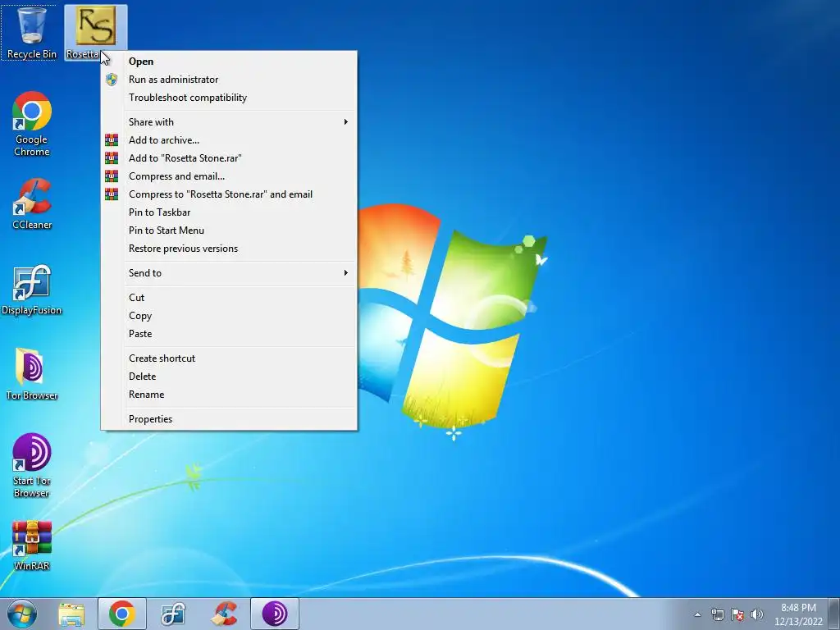Click the Show Desktop strip at taskbar end
840x630 pixels.
click(834, 614)
